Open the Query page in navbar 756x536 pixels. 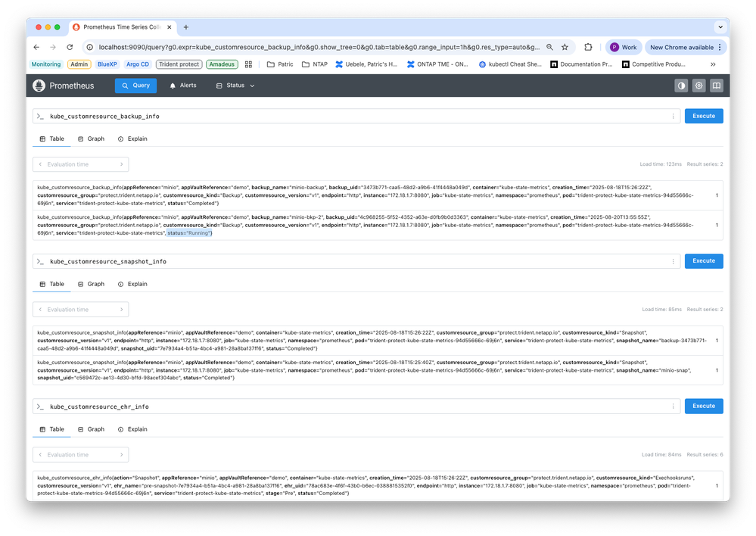pos(135,86)
